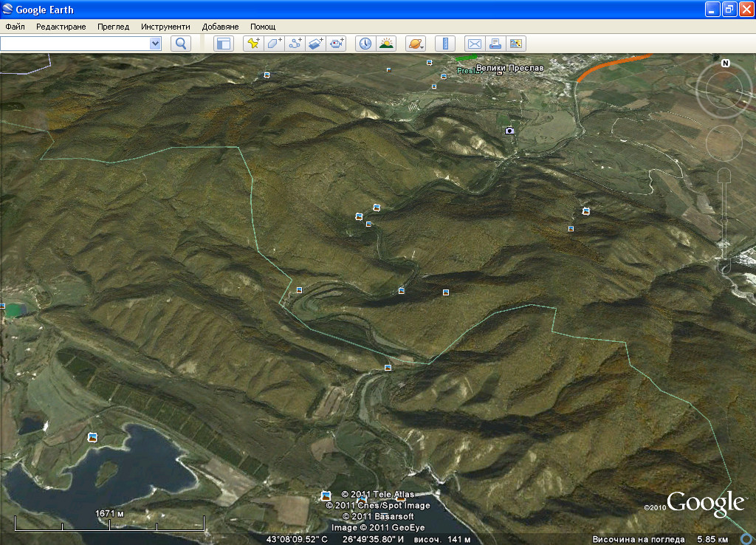Toggle the historical imagery clock button
Image resolution: width=756 pixels, height=545 pixels.
click(365, 44)
